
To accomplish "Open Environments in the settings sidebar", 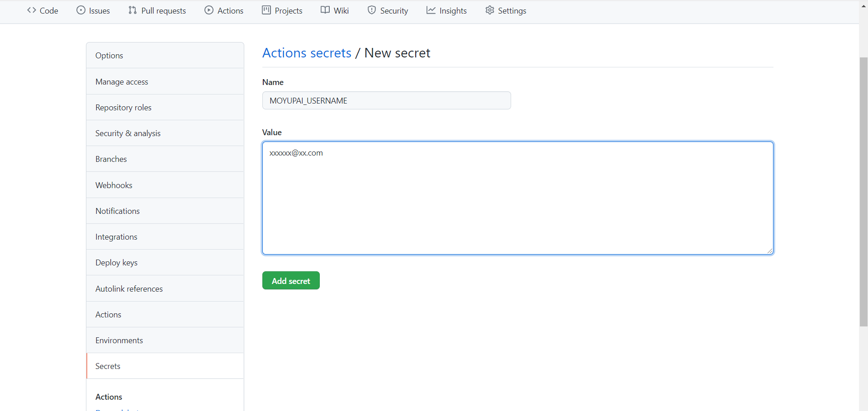I will click(x=119, y=340).
